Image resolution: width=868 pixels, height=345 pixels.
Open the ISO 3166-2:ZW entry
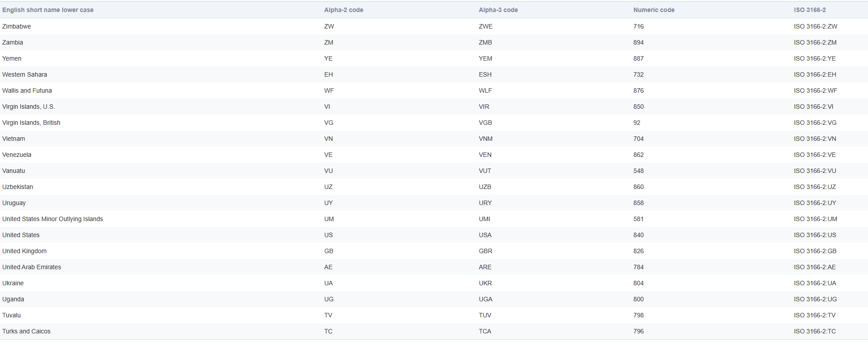coord(815,26)
